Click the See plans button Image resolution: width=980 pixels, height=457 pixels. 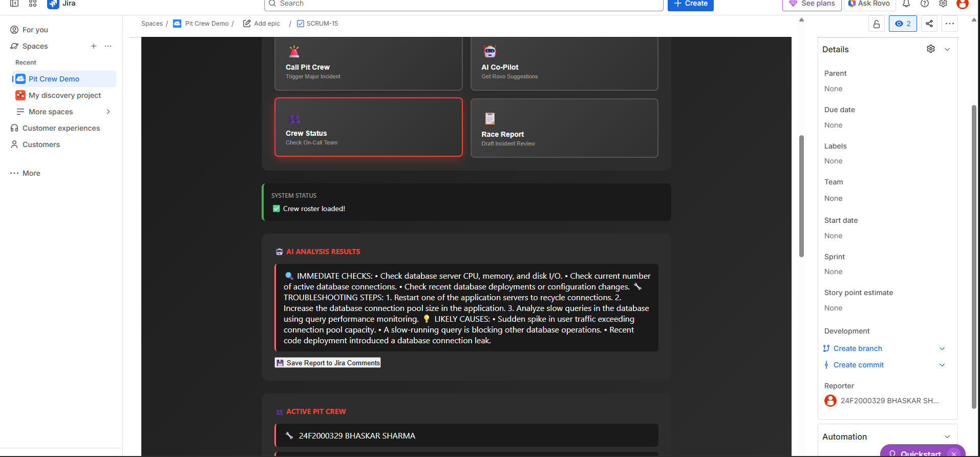coord(812,4)
